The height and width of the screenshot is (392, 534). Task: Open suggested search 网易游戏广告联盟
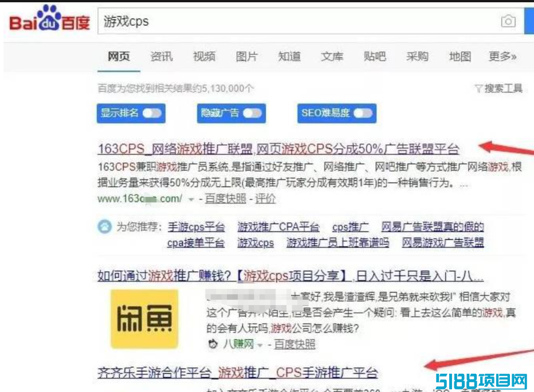click(x=443, y=243)
